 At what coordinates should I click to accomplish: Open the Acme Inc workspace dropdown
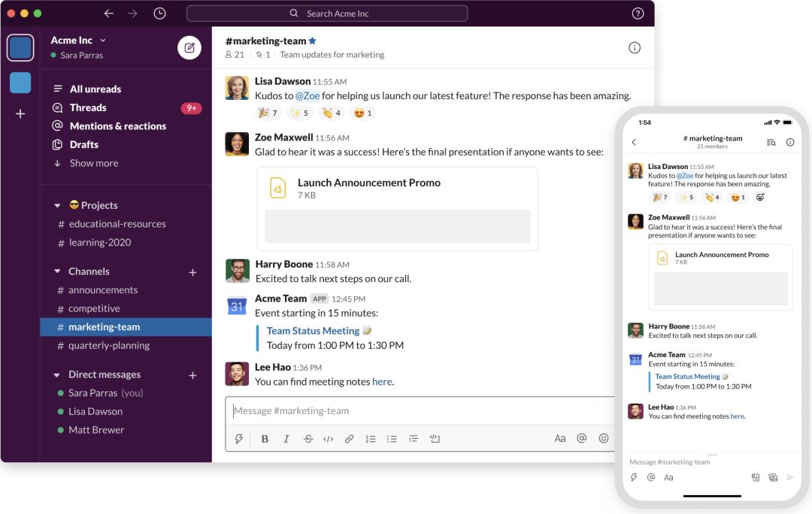pos(78,40)
